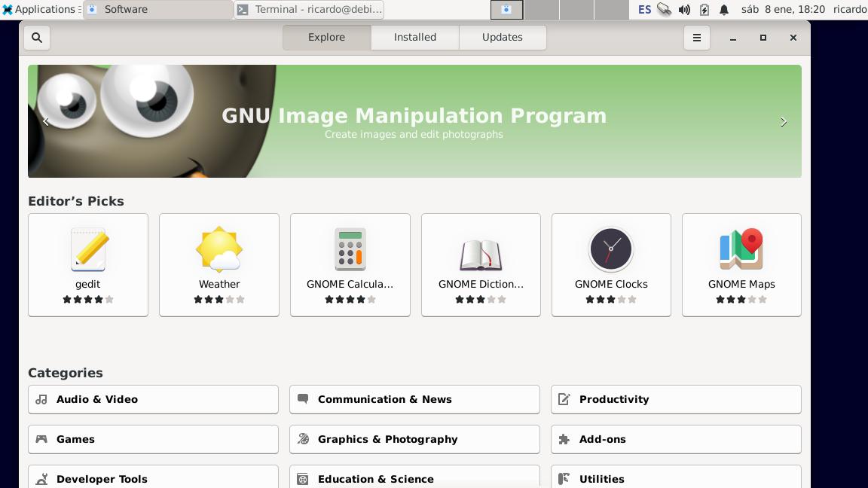Show the previous featured banner with the left arrow
Screen dimensions: 868x488
pos(46,122)
